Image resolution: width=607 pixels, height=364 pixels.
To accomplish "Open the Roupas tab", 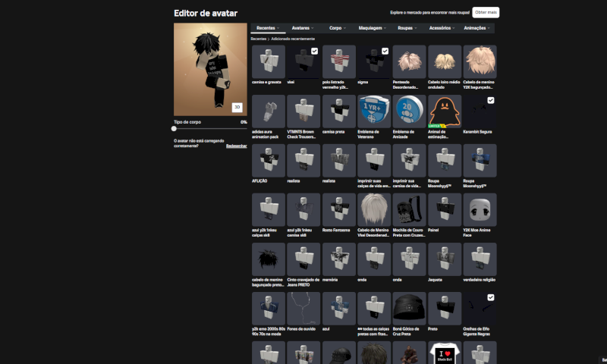I will point(407,28).
